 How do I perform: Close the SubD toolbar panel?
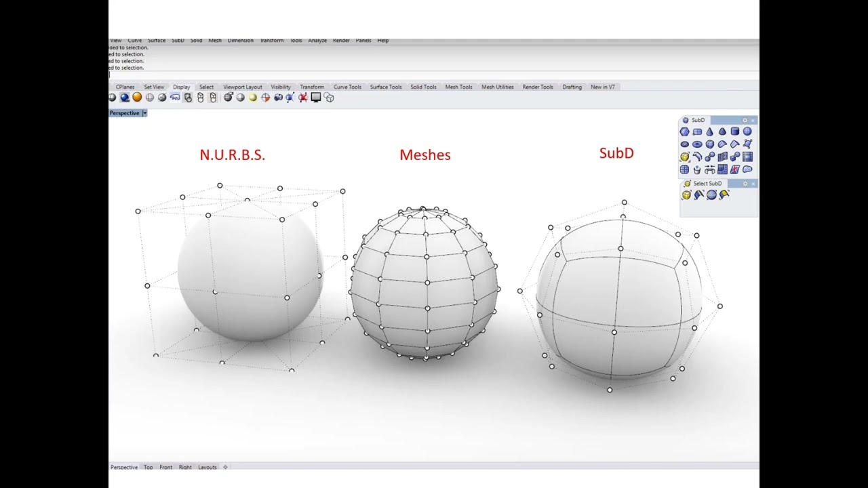click(753, 121)
